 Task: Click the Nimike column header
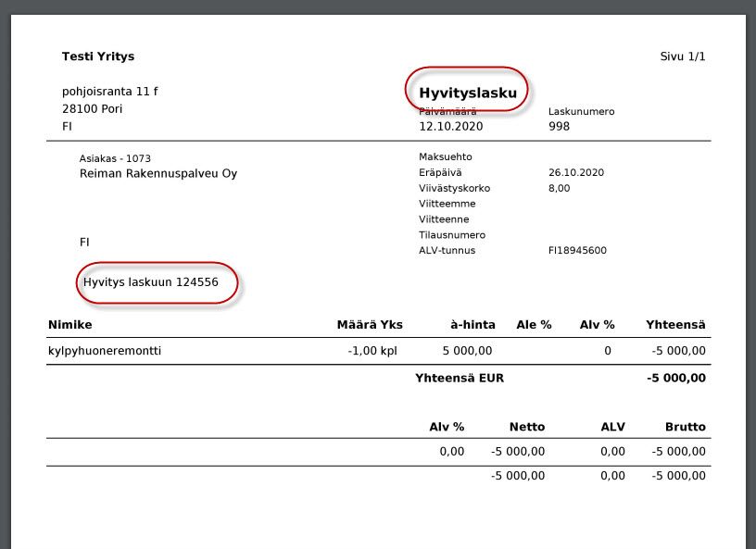[x=69, y=325]
